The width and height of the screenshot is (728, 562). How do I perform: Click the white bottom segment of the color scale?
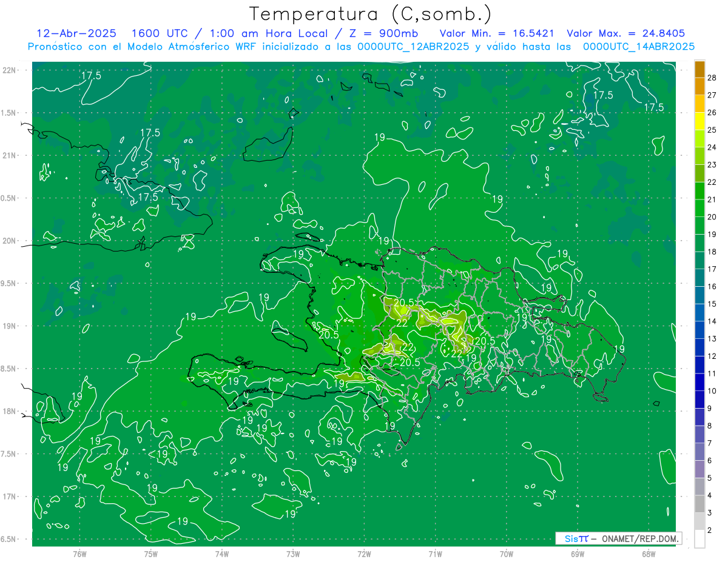[x=699, y=539]
